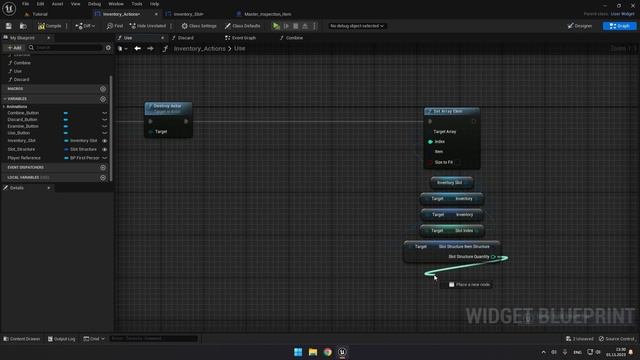640x360 pixels.
Task: Open the Asset menu
Action: [57, 4]
